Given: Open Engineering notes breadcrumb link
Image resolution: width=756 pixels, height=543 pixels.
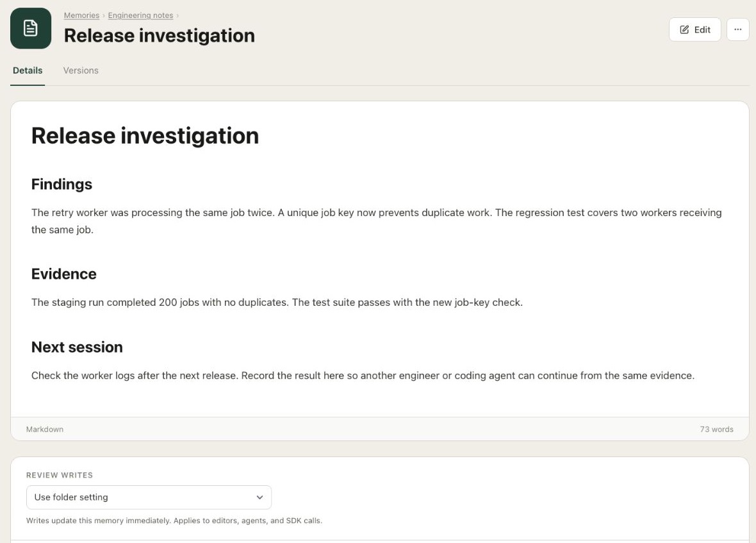Looking at the screenshot, I should (x=140, y=15).
